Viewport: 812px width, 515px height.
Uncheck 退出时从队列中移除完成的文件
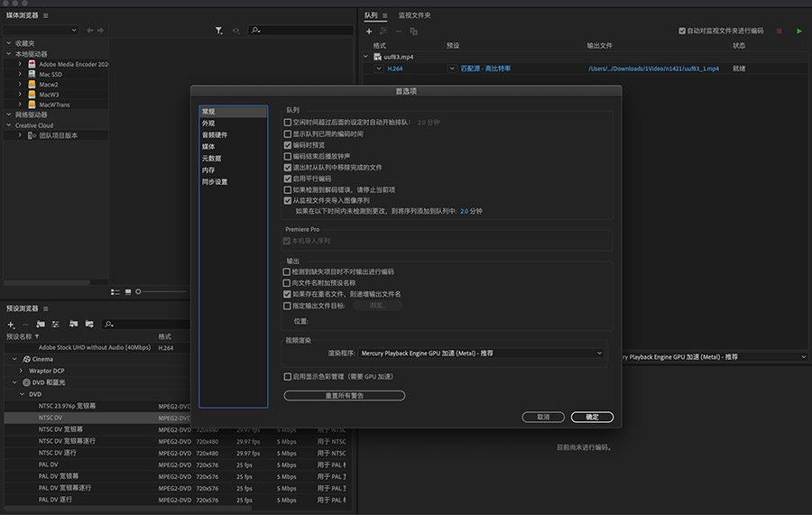point(288,168)
